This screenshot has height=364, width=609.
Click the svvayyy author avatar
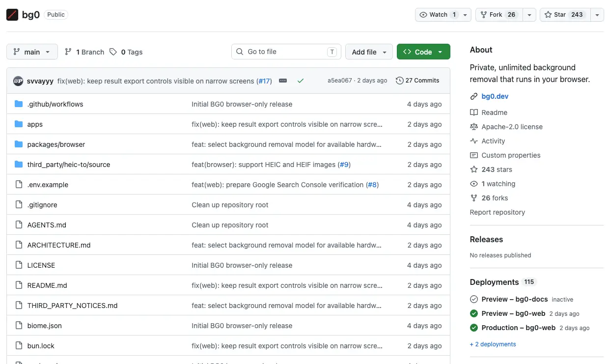click(18, 81)
